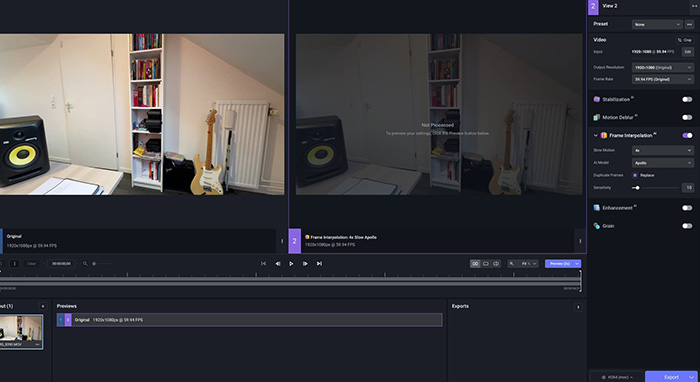Open the Output Resolution dropdown
This screenshot has width=700, height=382.
click(662, 67)
